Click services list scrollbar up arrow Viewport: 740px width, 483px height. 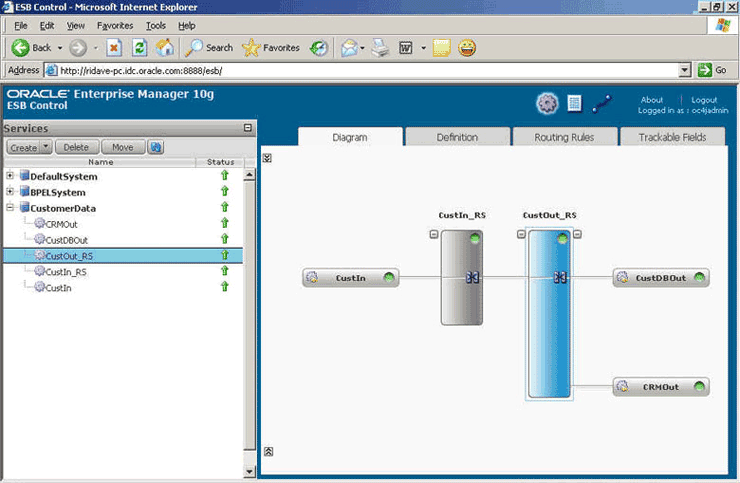point(250,175)
